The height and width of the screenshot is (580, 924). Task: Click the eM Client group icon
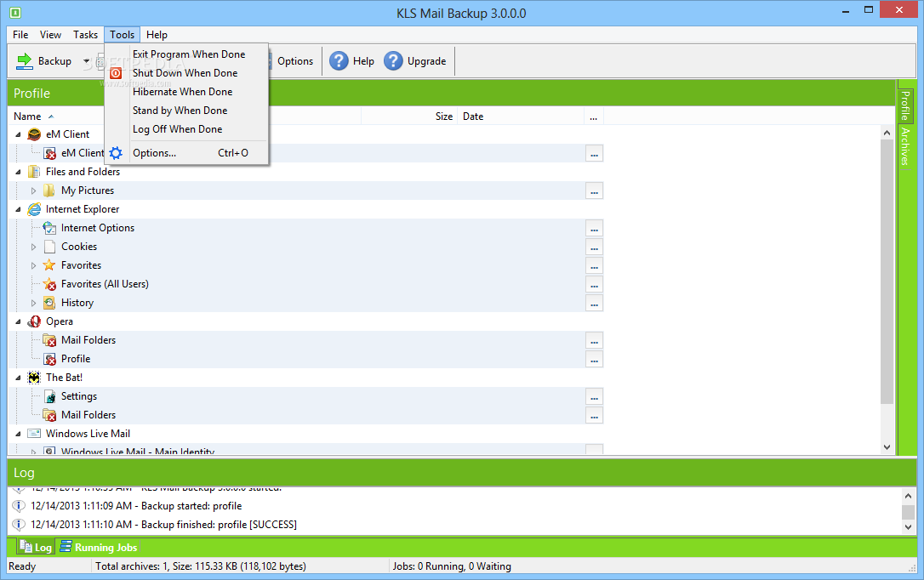[35, 134]
